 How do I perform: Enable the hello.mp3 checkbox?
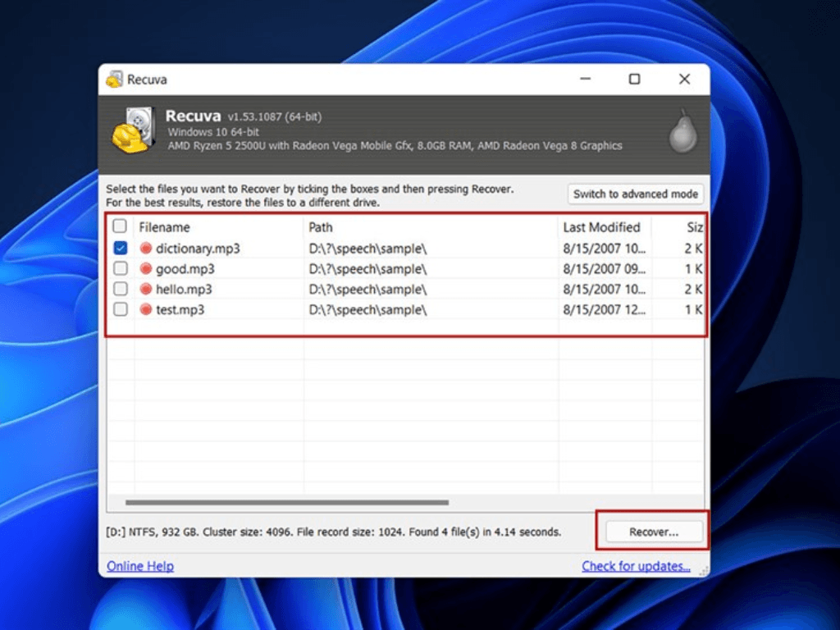121,290
